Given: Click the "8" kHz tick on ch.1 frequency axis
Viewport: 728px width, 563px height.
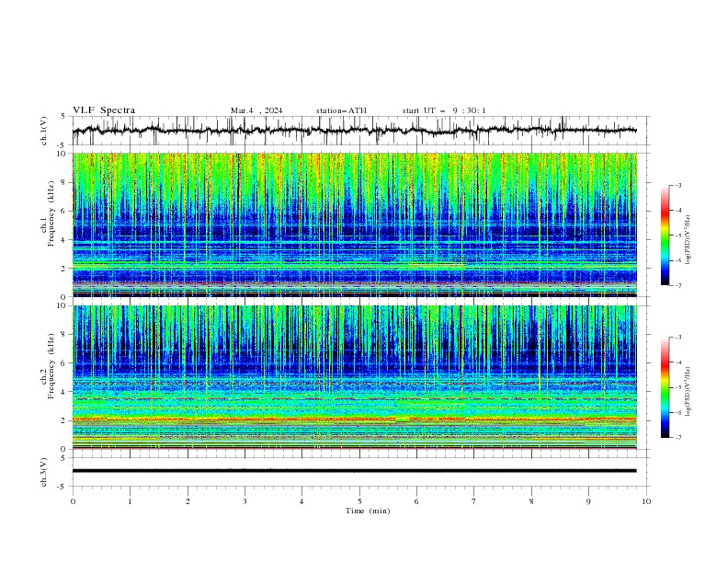Looking at the screenshot, I should point(65,182).
